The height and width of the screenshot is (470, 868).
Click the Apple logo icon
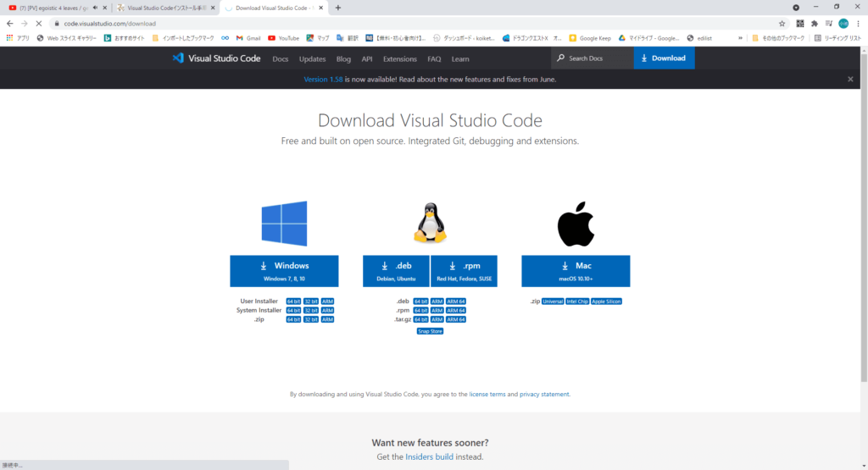(x=576, y=224)
